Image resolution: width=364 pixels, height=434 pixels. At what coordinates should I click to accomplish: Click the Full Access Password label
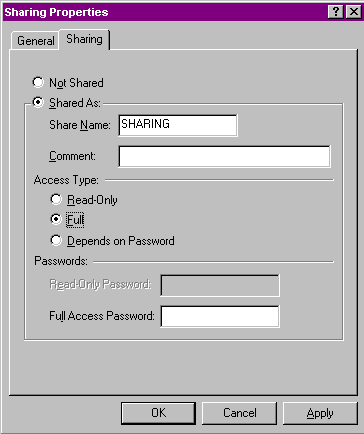pos(102,316)
